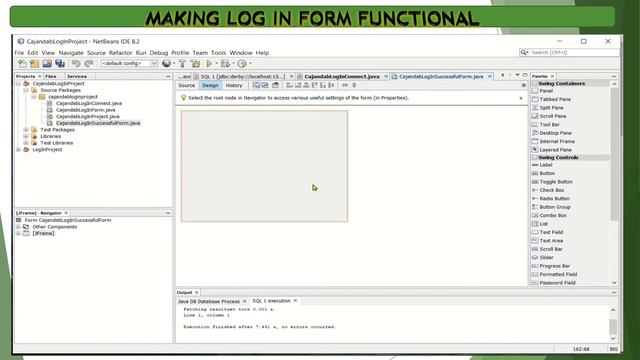640x360 pixels.
Task: Click the Clean and Build icon
Action: coord(196,63)
